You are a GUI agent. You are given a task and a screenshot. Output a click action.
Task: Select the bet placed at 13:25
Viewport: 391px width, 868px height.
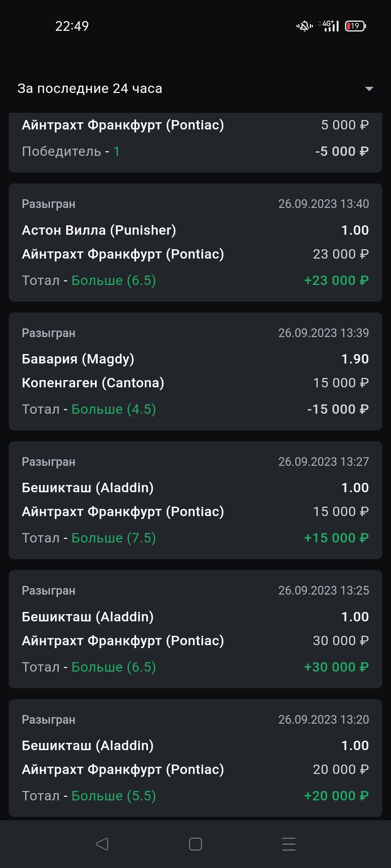tap(195, 629)
